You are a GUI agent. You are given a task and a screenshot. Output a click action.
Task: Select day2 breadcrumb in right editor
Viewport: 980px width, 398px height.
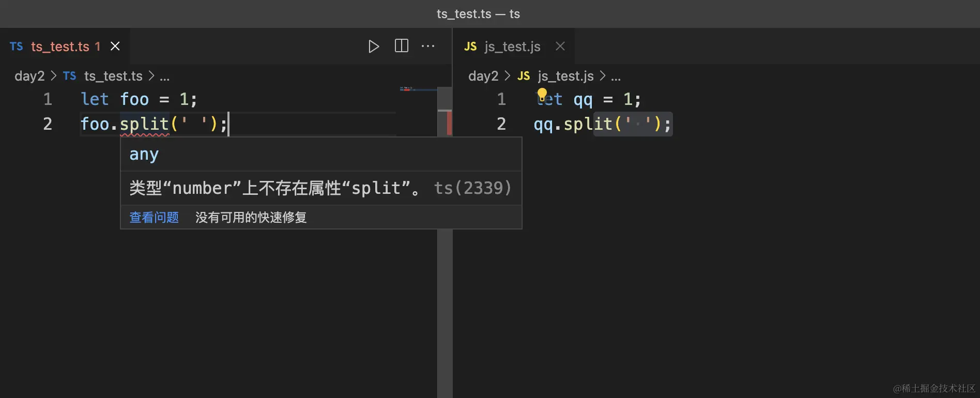coord(483,76)
